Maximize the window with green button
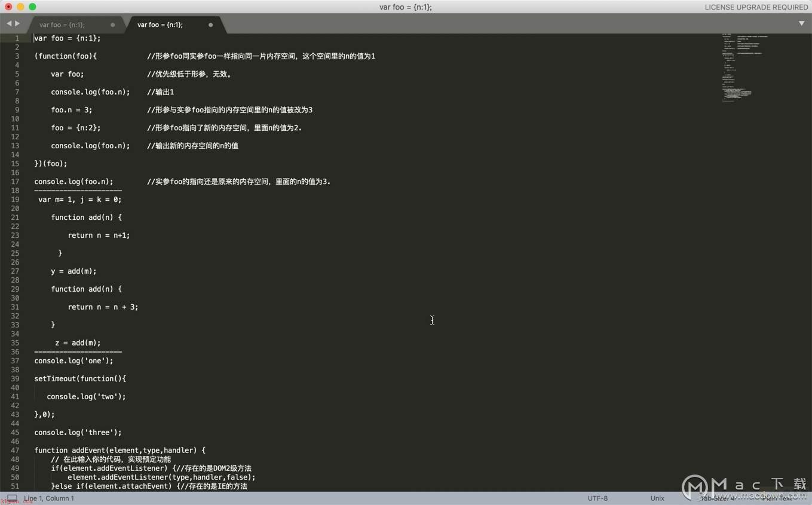The width and height of the screenshot is (812, 505). click(x=32, y=7)
